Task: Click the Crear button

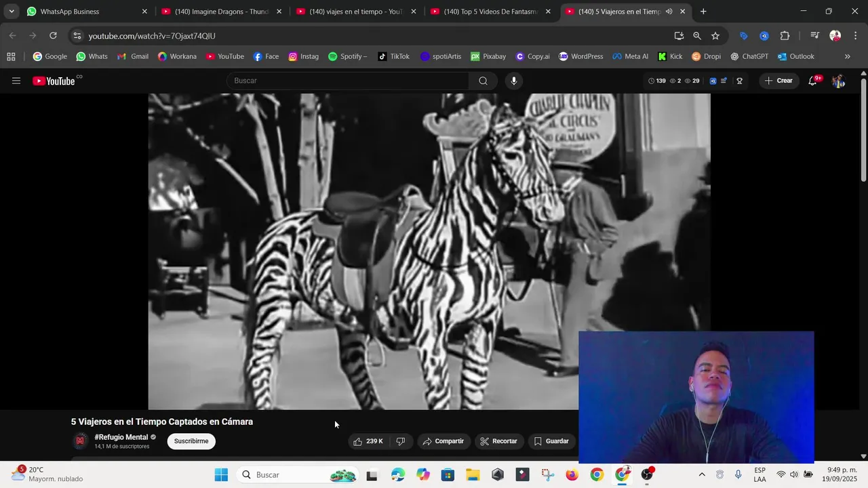Action: pyautogui.click(x=778, y=81)
